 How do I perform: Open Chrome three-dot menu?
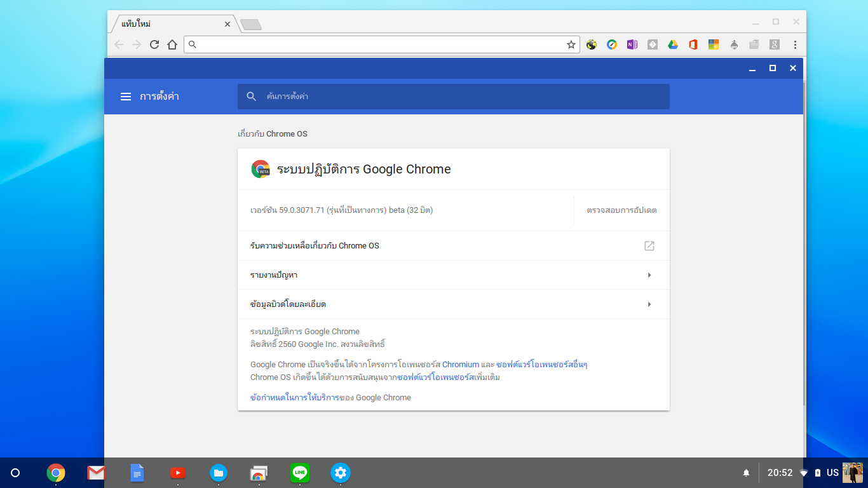click(x=795, y=44)
